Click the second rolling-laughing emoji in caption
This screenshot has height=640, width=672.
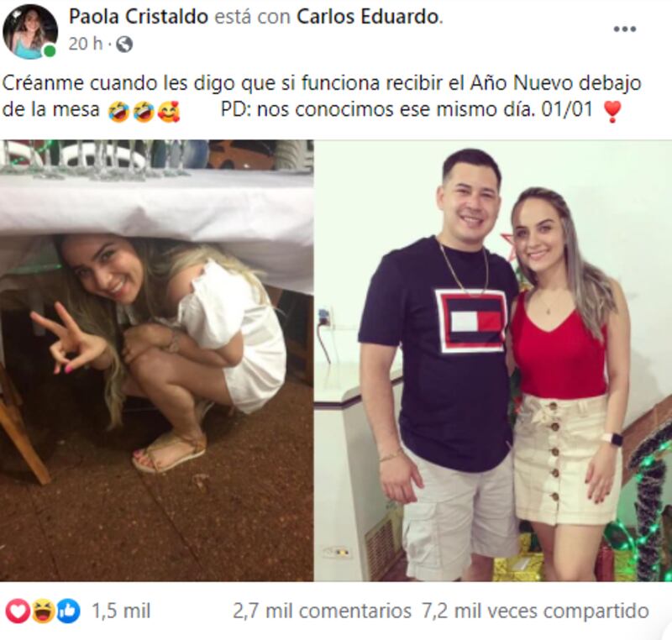tap(143, 112)
